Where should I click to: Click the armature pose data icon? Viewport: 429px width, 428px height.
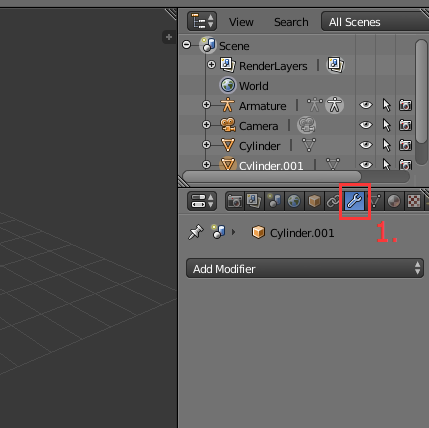pyautogui.click(x=315, y=105)
